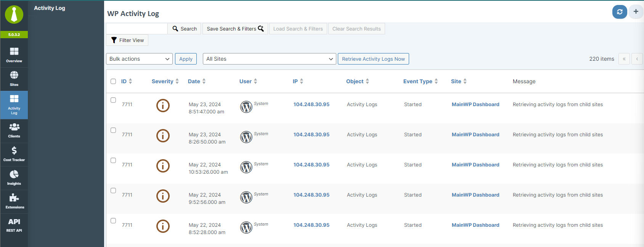Click severity info icon for 10:53:26 row
644x247 pixels.
click(x=163, y=166)
